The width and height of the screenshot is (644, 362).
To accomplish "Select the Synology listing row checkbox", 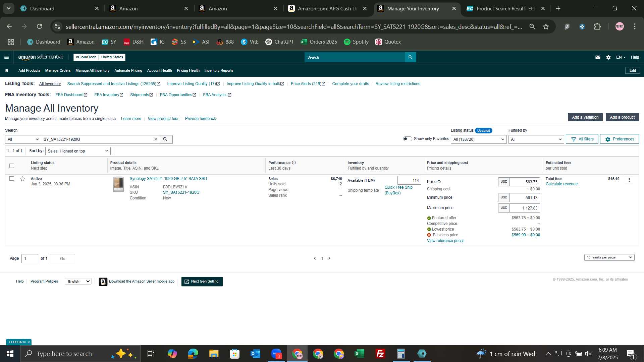I will click(12, 179).
